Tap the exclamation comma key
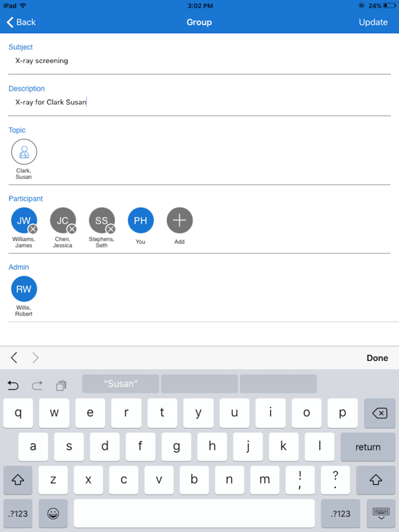Screen dimensions: 399x532 point(300,480)
